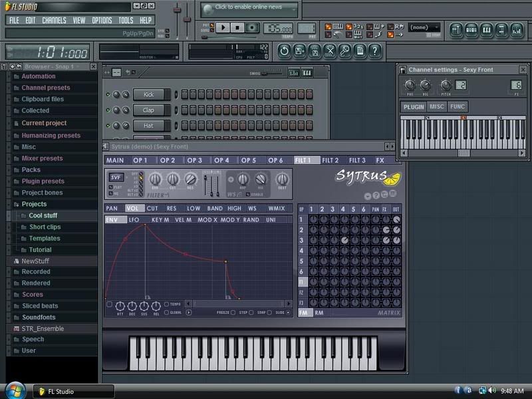Image resolution: width=532 pixels, height=399 pixels.
Task: Toggle the waveshaper Enable switch in Sytrus
Action: [248, 195]
